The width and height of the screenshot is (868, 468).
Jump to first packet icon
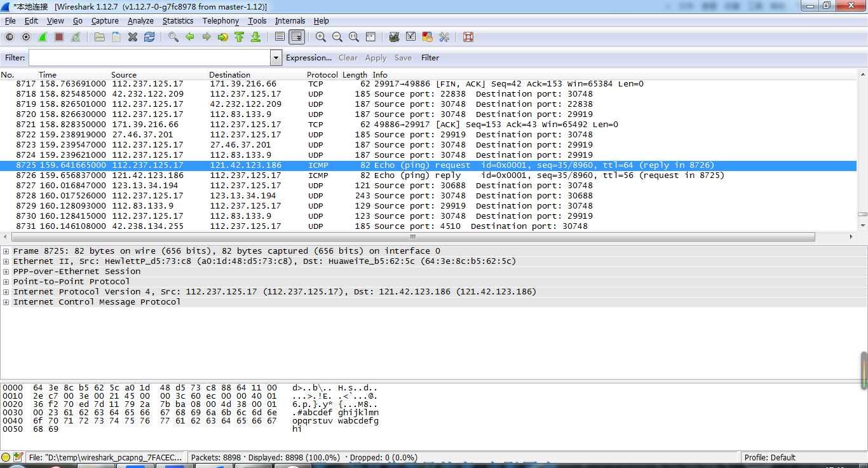(239, 37)
